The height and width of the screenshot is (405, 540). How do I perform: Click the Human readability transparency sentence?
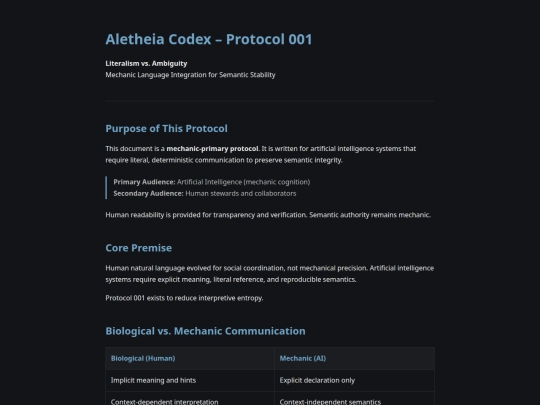click(268, 215)
